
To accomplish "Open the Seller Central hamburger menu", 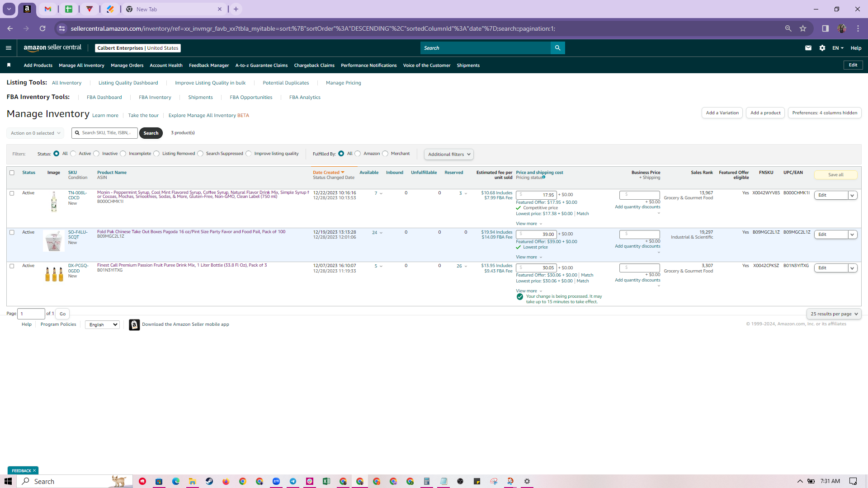I will (x=8, y=48).
